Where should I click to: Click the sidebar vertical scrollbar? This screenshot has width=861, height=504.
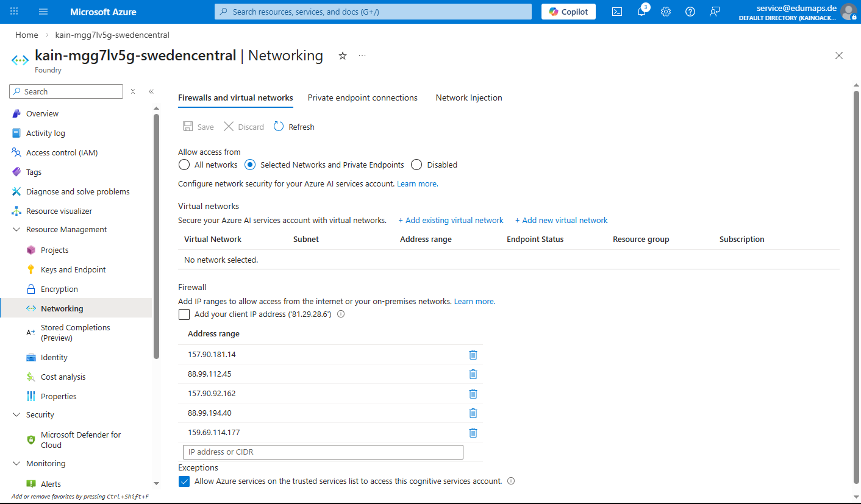157,236
